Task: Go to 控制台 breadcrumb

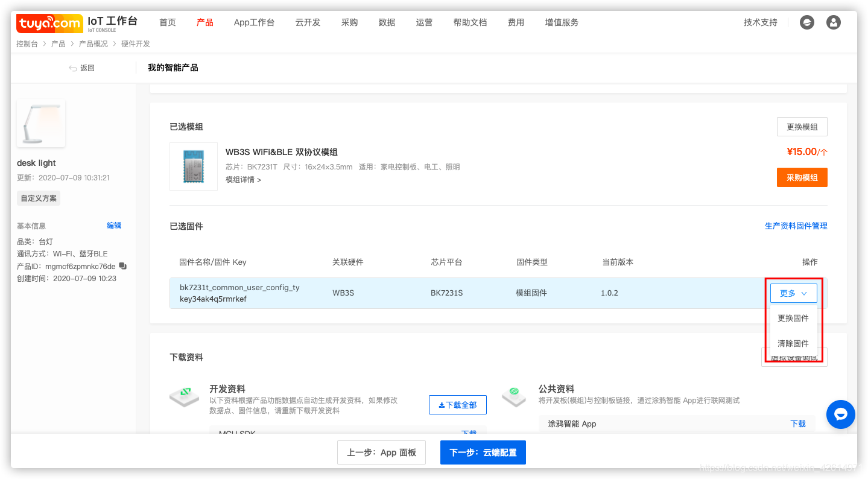Action: click(27, 44)
